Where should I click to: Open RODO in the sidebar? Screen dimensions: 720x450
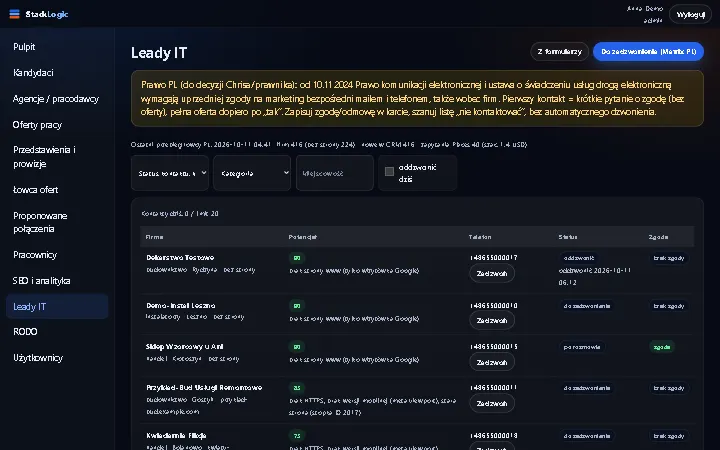[25, 332]
